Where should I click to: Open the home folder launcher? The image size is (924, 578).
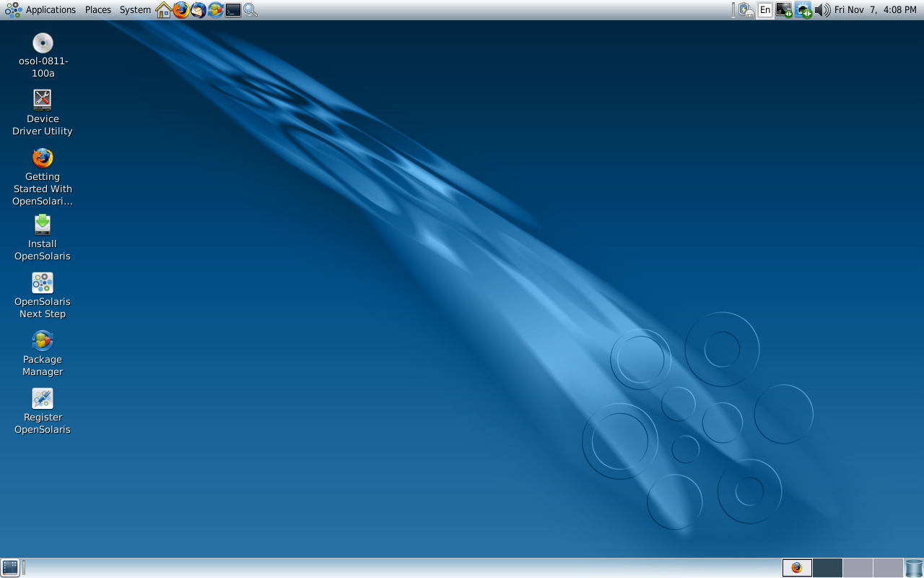[163, 9]
